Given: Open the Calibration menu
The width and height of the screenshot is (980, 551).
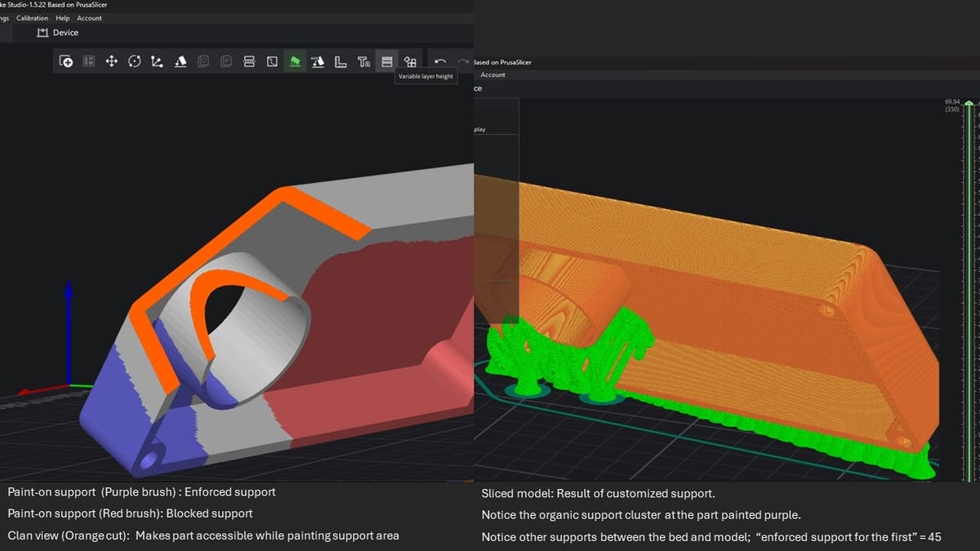Looking at the screenshot, I should point(32,18).
